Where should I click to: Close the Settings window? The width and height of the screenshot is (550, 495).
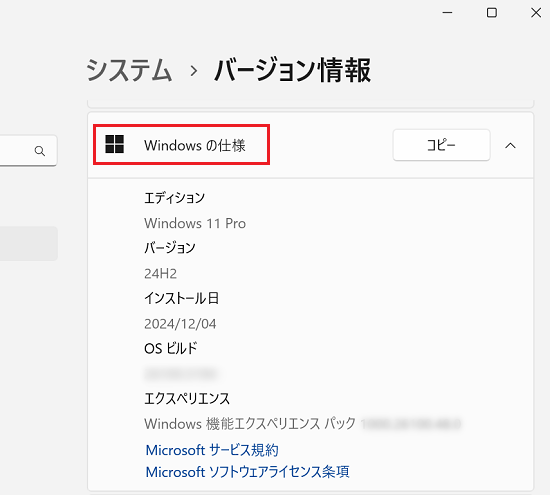tap(536, 13)
